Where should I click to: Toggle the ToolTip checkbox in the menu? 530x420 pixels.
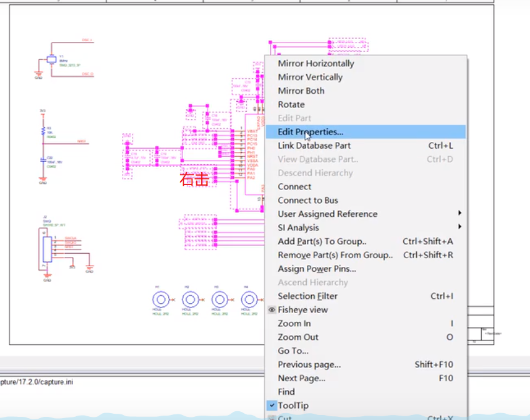click(272, 406)
